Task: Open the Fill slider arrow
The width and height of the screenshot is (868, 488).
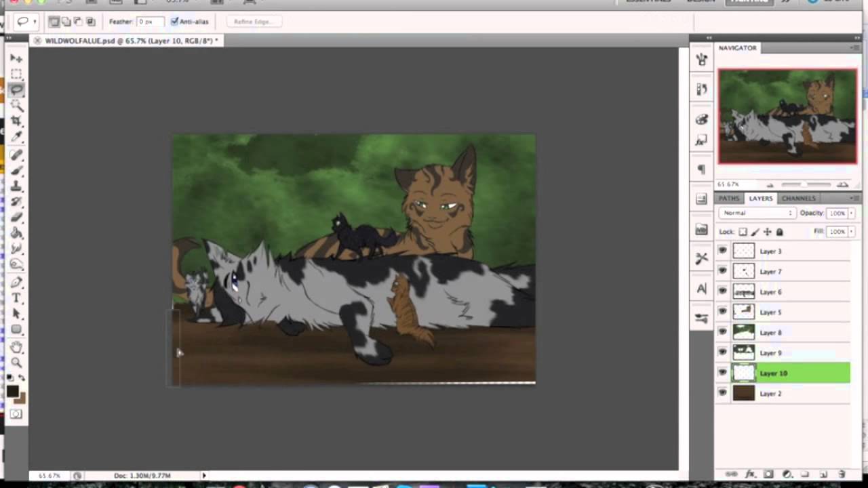Action: coord(852,232)
